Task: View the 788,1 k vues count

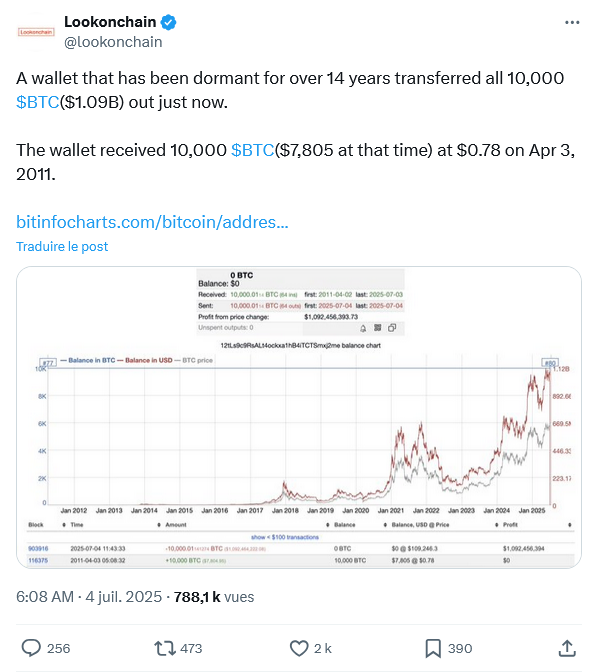Action: pyautogui.click(x=214, y=597)
